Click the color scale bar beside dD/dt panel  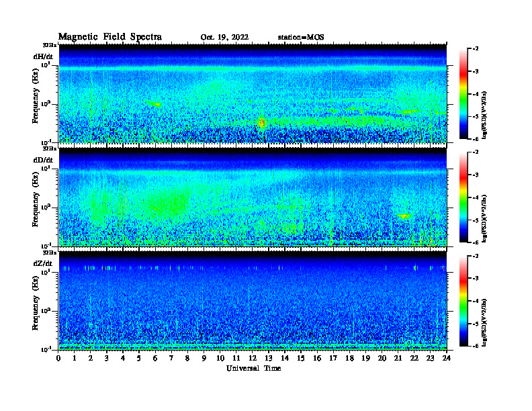[x=463, y=197]
